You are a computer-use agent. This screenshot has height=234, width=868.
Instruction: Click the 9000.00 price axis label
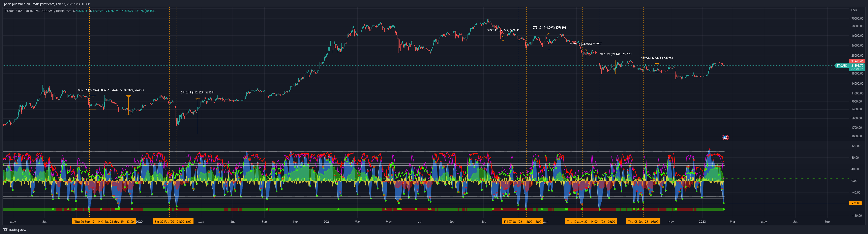point(857,101)
